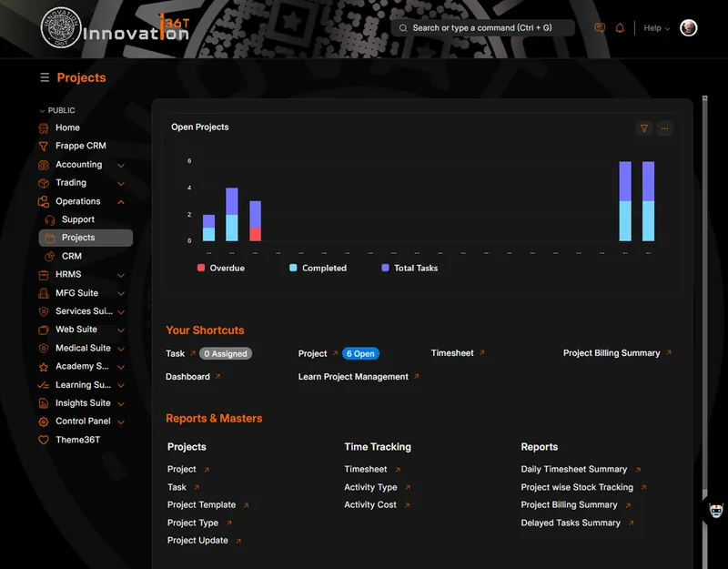Click the 6 Open project badge
The image size is (728, 569).
coord(360,353)
